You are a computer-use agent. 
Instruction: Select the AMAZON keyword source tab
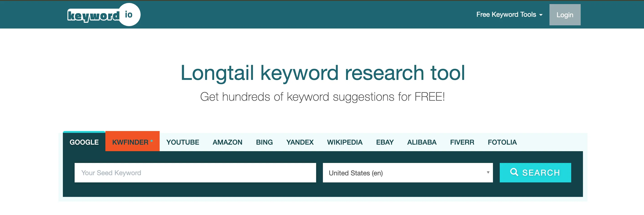(227, 142)
